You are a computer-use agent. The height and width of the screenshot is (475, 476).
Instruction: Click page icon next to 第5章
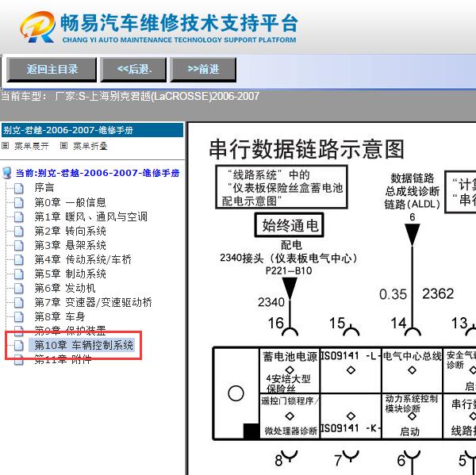pos(19,274)
